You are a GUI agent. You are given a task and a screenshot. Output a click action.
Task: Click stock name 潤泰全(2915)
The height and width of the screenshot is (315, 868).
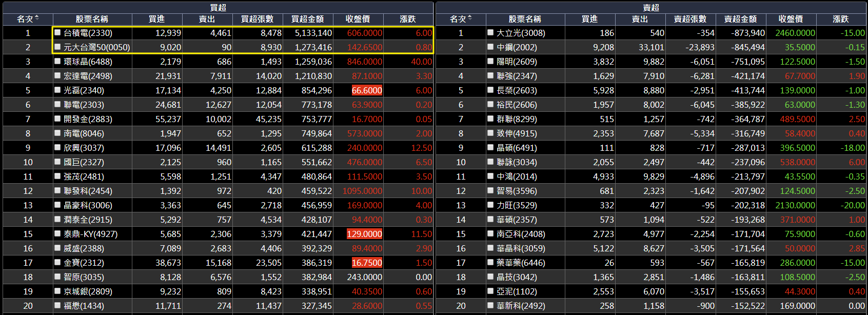pos(88,220)
